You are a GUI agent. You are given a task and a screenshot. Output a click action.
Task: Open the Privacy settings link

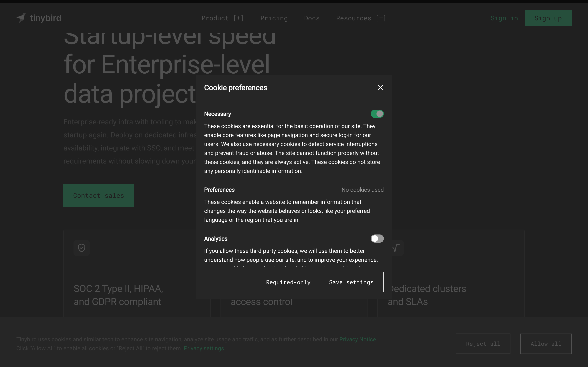click(x=204, y=348)
